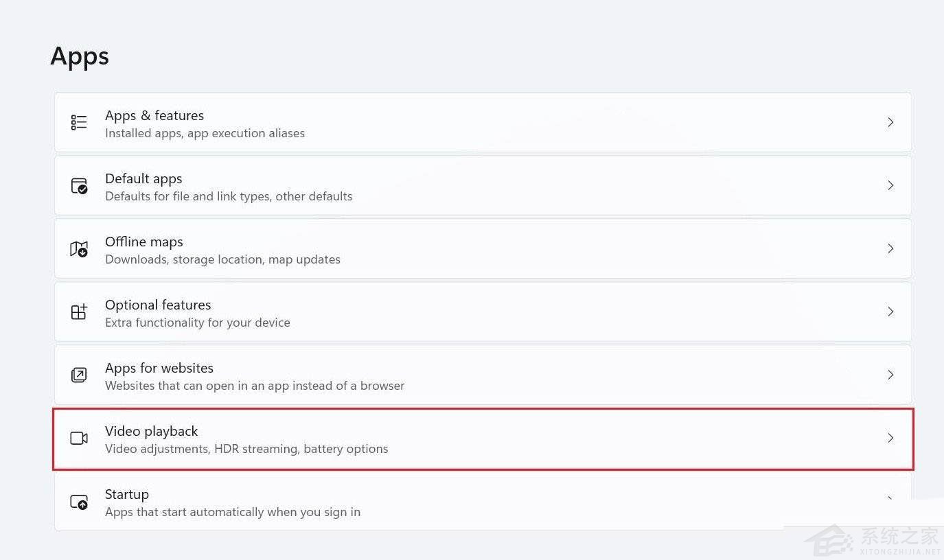Select Video playback title text
Screen dimensions: 944x560
pos(151,431)
